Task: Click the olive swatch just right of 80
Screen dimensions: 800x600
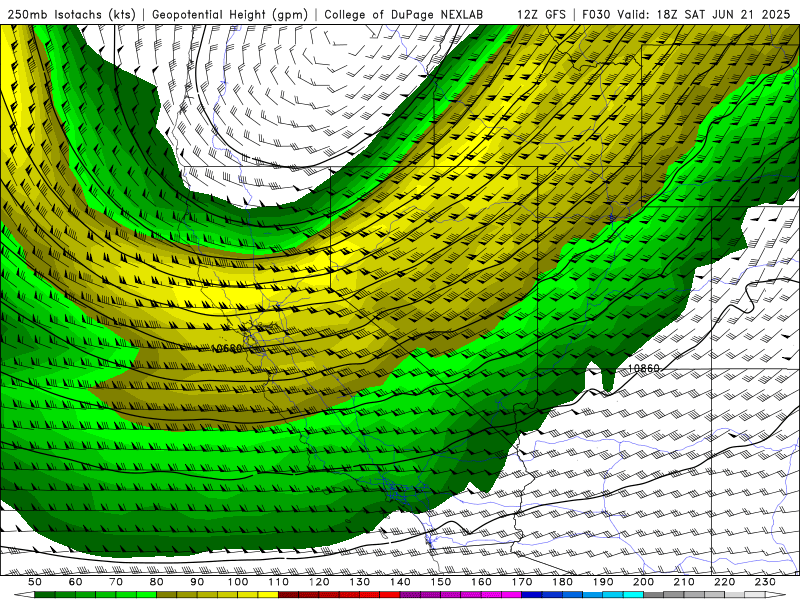Action: 166,595
